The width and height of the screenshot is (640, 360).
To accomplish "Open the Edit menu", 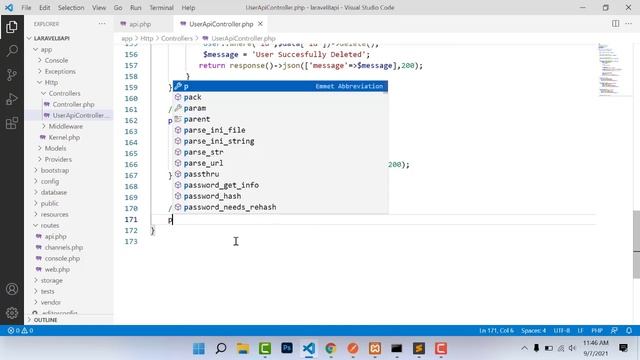I will tap(44, 7).
